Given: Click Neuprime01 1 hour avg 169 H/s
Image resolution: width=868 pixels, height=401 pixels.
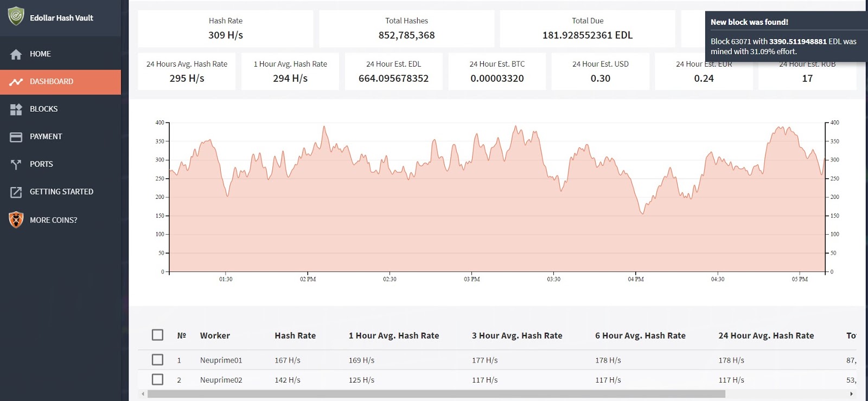Looking at the screenshot, I should (361, 360).
